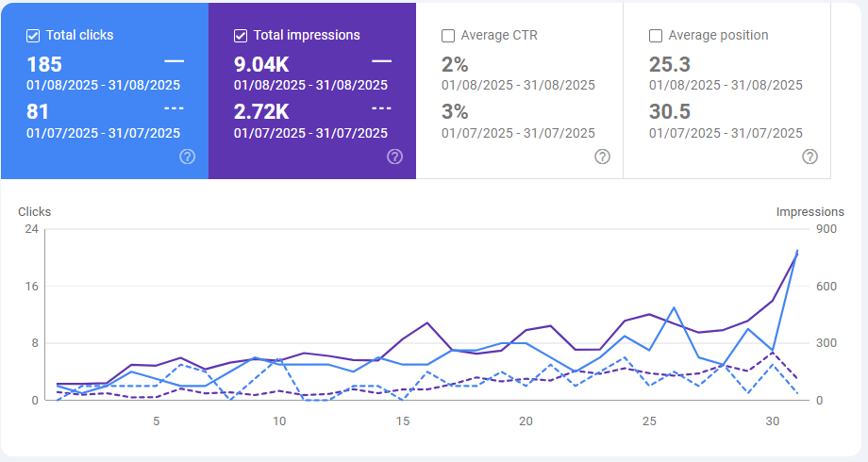Click solid line legend beside 9.04K impressions
The image size is (868, 462).
pyautogui.click(x=381, y=61)
